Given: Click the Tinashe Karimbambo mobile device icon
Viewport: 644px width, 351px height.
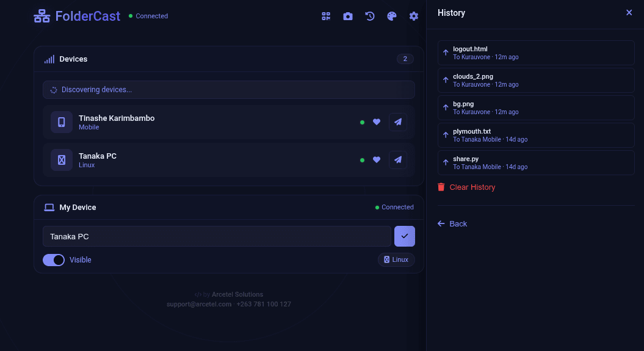Looking at the screenshot, I should (x=62, y=122).
